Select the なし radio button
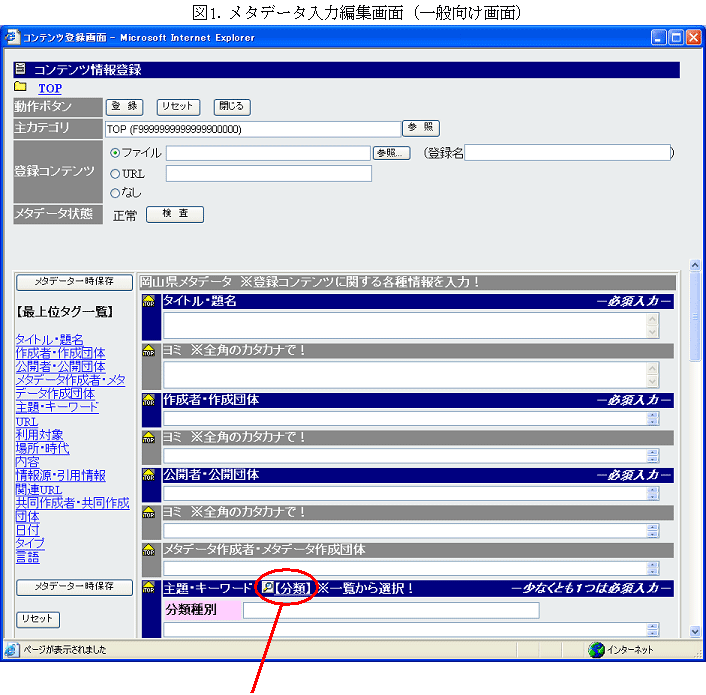706x695 pixels. 115,192
